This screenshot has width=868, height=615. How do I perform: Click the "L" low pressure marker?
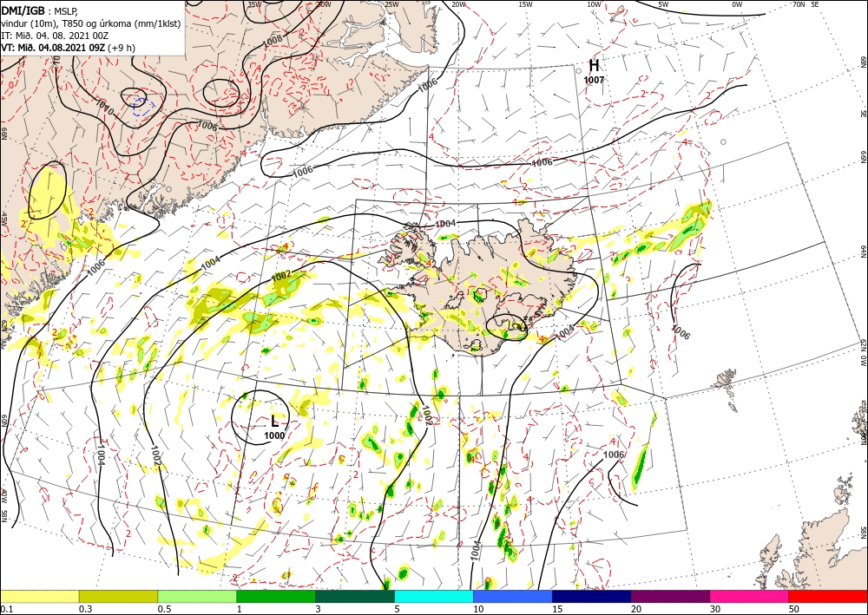274,422
